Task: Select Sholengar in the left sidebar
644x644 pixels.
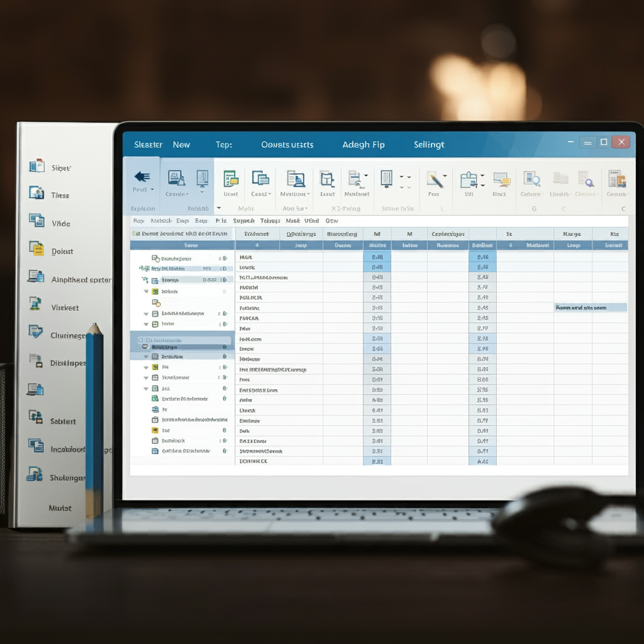Action: (x=68, y=478)
